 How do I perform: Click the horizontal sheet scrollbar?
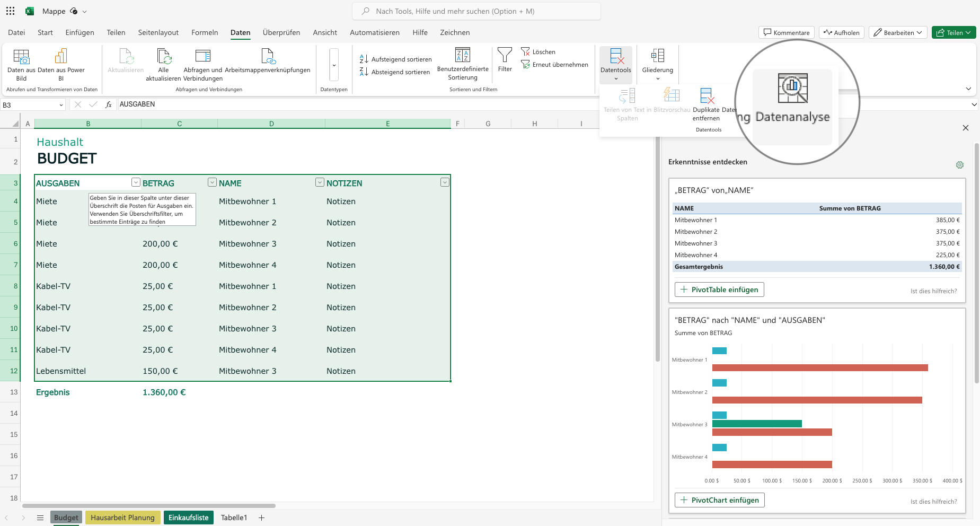149,506
